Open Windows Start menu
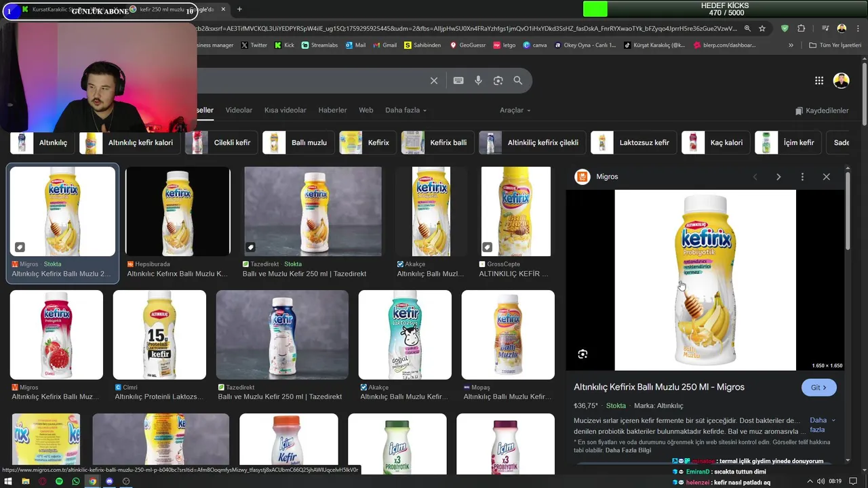This screenshot has width=868, height=488. tap(8, 481)
